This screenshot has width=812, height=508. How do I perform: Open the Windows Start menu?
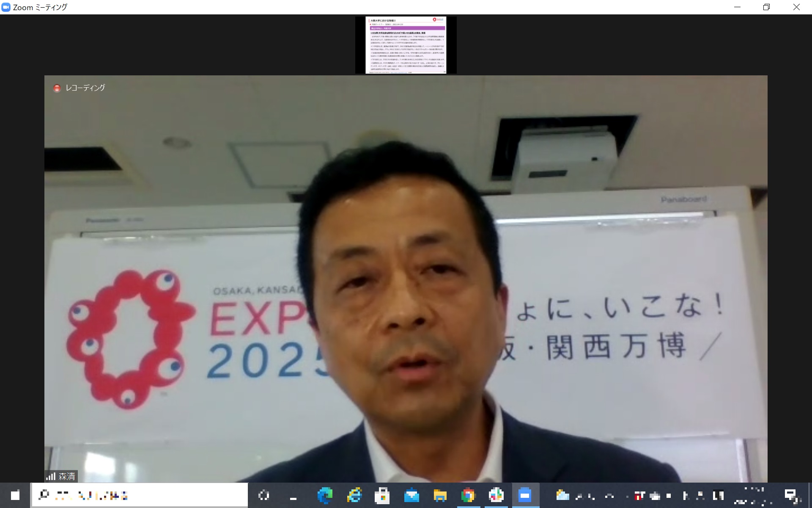[15, 495]
